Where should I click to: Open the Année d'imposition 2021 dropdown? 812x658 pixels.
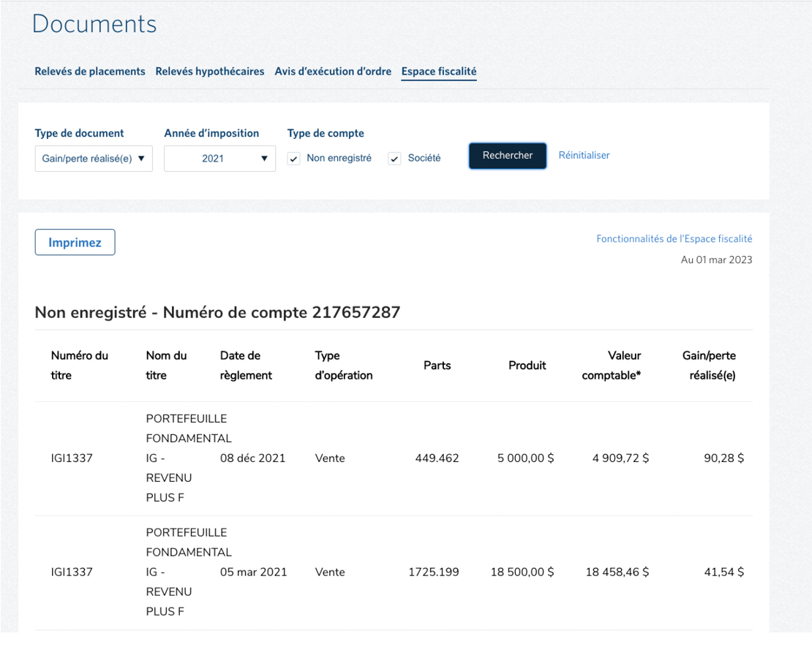219,159
